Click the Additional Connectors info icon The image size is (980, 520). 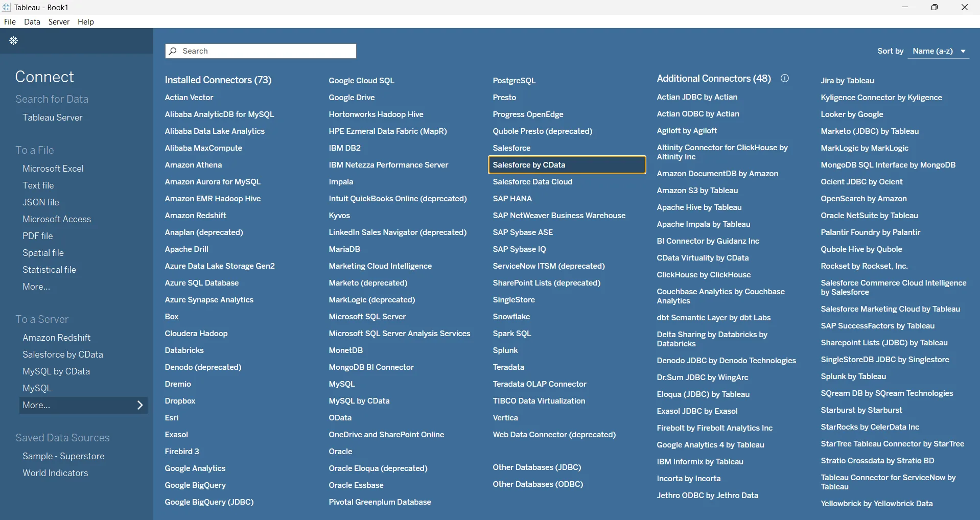(x=785, y=79)
